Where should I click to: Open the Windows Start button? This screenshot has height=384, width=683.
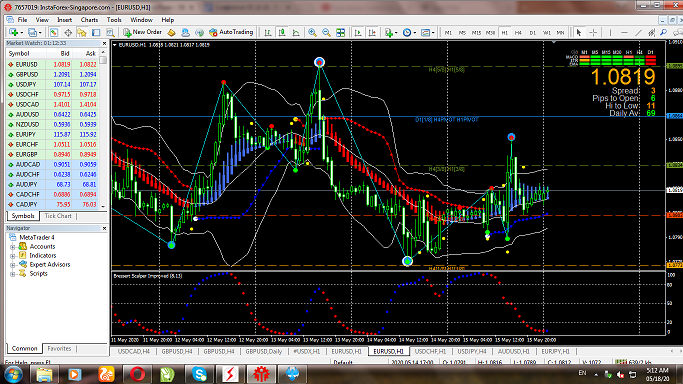click(13, 374)
